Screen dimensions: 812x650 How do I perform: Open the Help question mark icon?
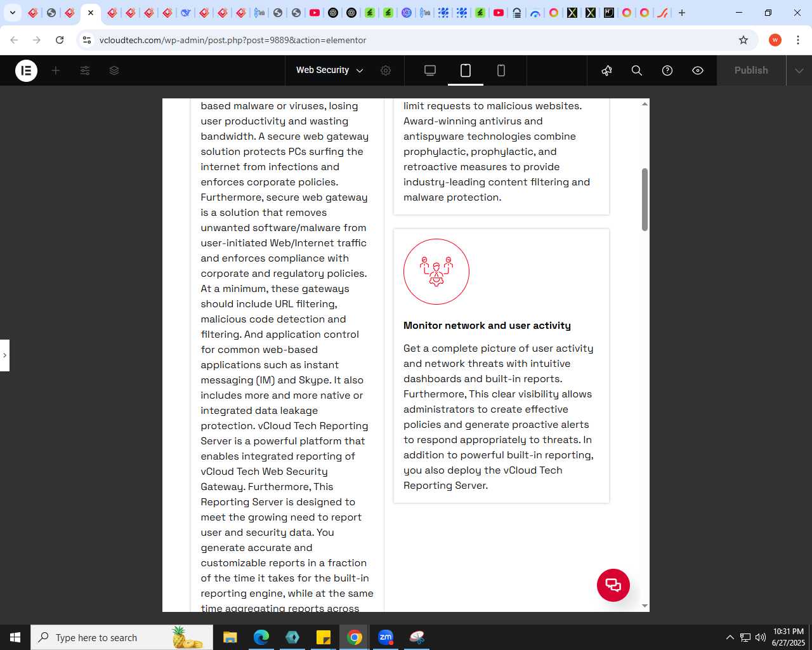pyautogui.click(x=667, y=70)
